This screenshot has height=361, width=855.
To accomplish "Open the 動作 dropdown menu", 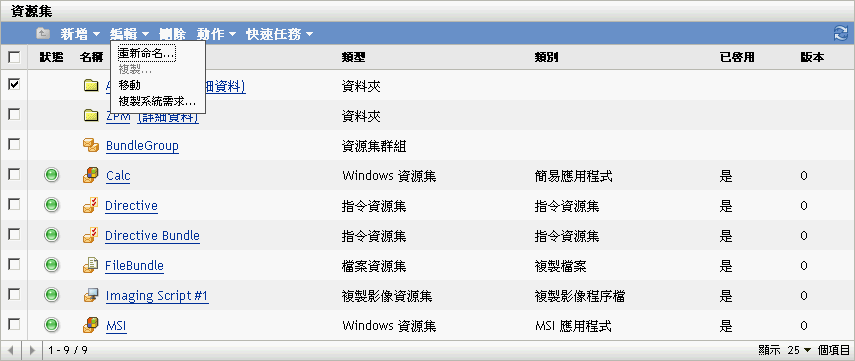I will point(216,34).
